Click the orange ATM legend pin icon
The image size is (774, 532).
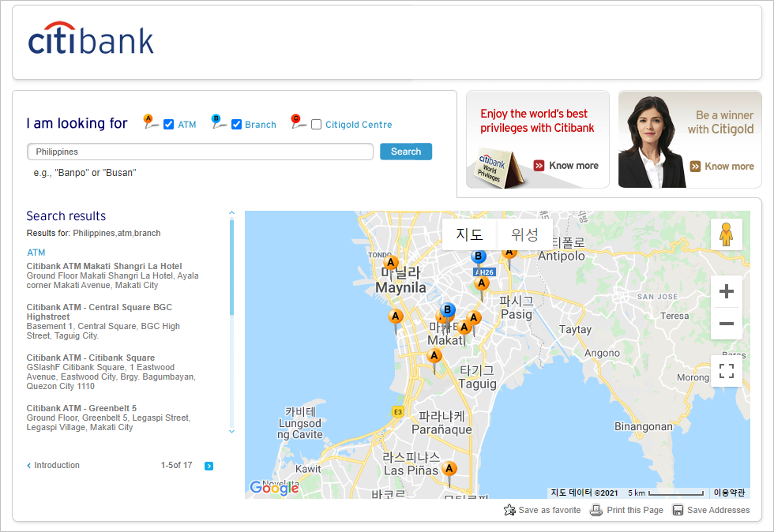(x=150, y=122)
